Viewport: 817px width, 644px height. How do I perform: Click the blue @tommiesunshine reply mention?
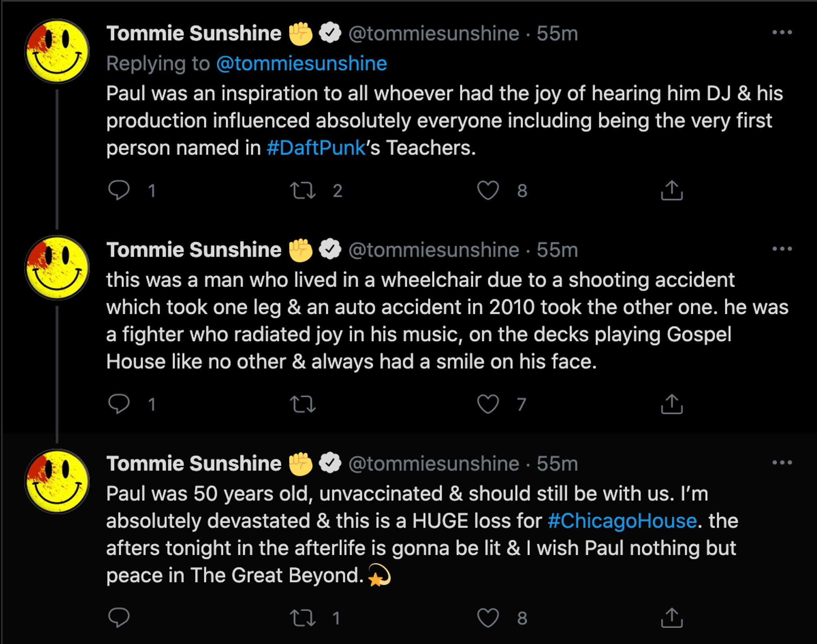pyautogui.click(x=302, y=64)
